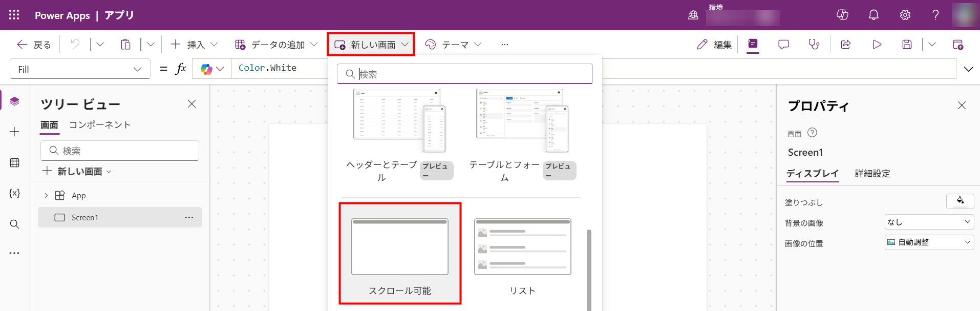This screenshot has height=311, width=980.
Task: Click the Copilot icon in header
Action: 842,15
